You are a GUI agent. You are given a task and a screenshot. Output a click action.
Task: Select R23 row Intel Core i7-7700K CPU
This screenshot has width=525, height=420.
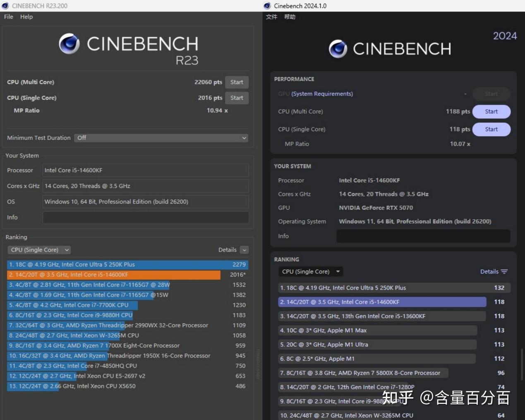click(128, 305)
